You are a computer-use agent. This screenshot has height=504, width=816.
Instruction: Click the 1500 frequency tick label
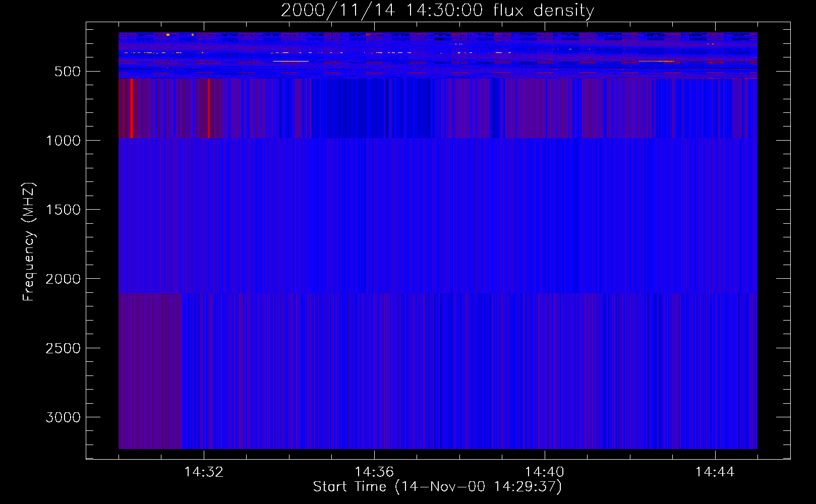click(63, 210)
